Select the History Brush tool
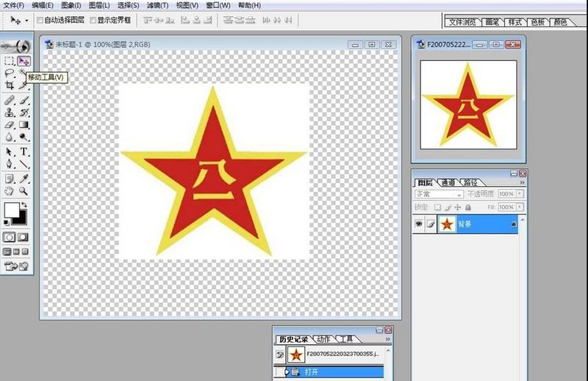Screen dimensions: 588x381 24,113
